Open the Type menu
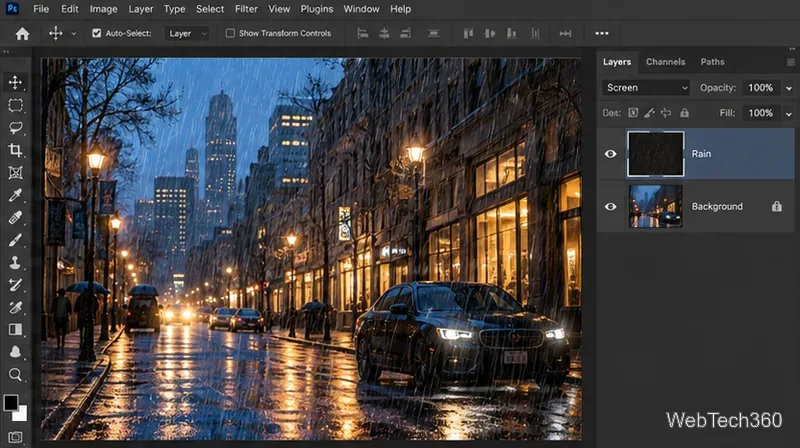This screenshot has height=448, width=800. coord(174,9)
